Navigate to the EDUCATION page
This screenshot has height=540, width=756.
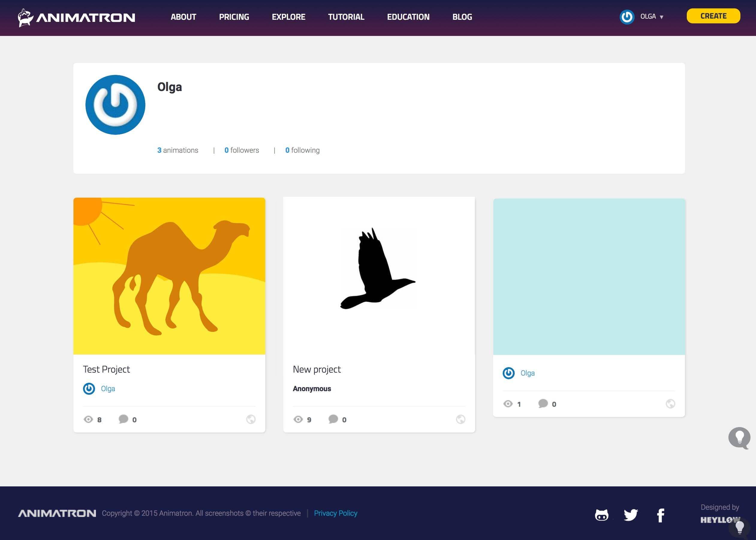(x=408, y=17)
